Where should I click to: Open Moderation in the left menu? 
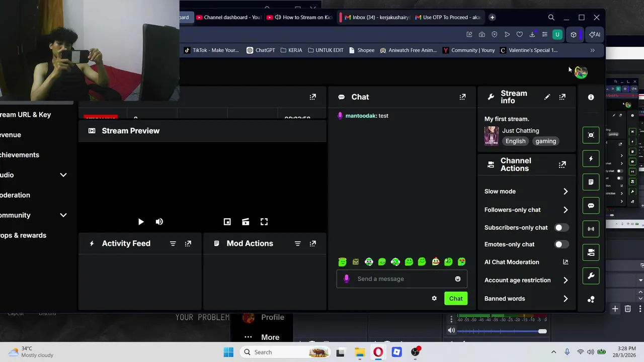click(15, 195)
